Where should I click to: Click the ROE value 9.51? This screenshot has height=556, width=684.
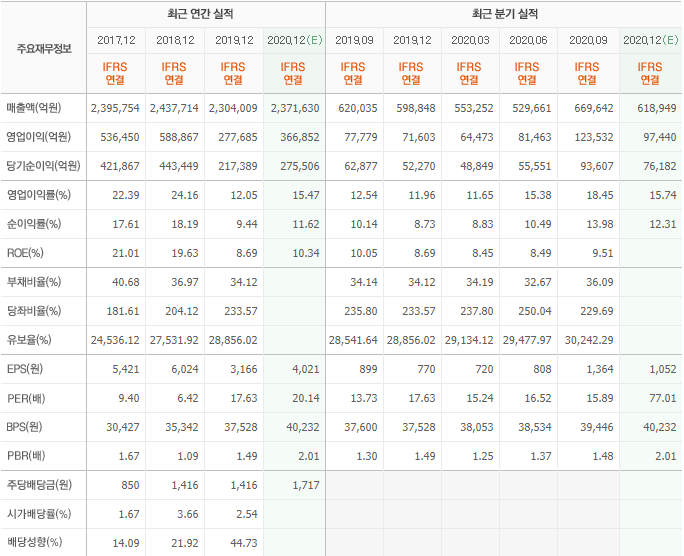[x=603, y=253]
